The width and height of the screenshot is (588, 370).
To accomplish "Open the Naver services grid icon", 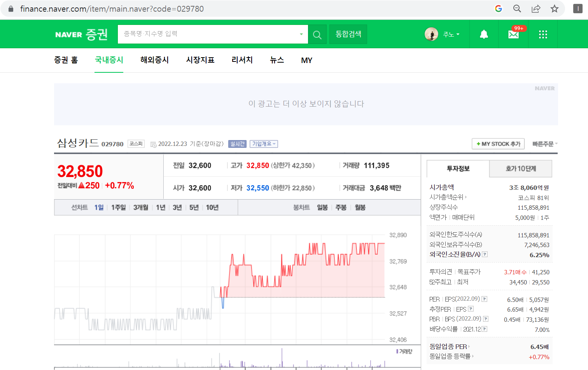I will (x=543, y=35).
